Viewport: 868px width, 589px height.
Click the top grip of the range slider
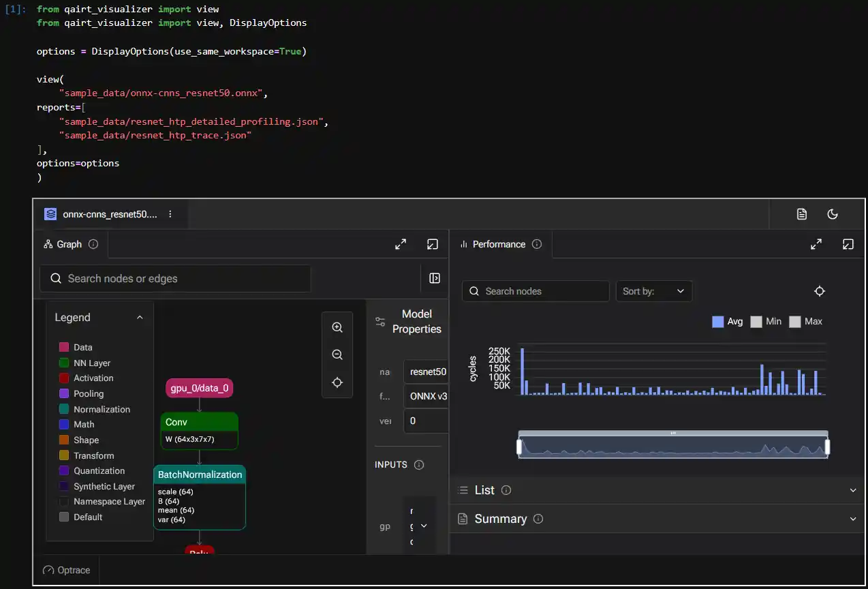(673, 433)
